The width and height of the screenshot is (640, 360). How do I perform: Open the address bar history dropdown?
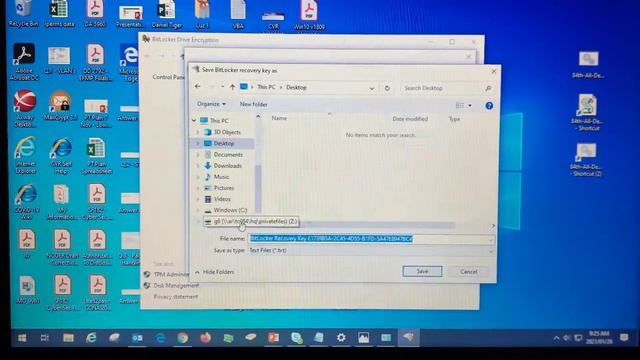coord(371,88)
